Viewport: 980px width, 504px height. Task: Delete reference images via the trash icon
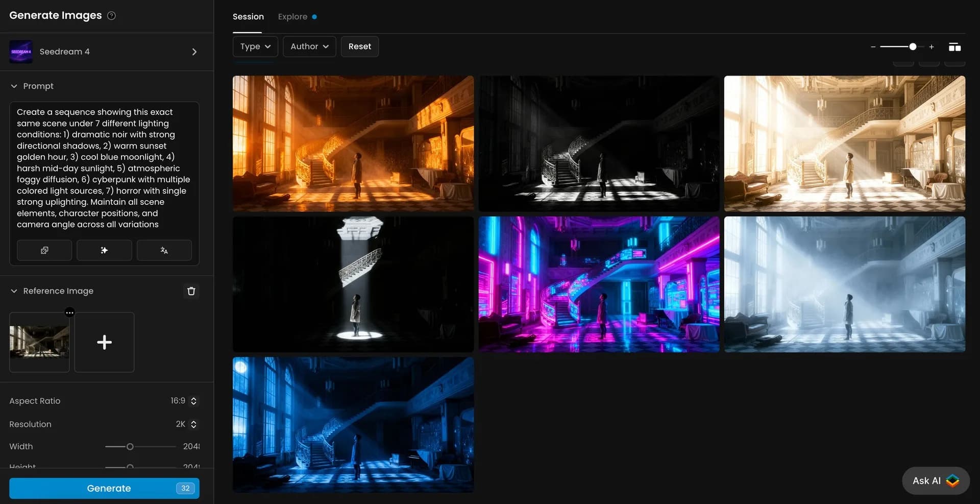191,291
